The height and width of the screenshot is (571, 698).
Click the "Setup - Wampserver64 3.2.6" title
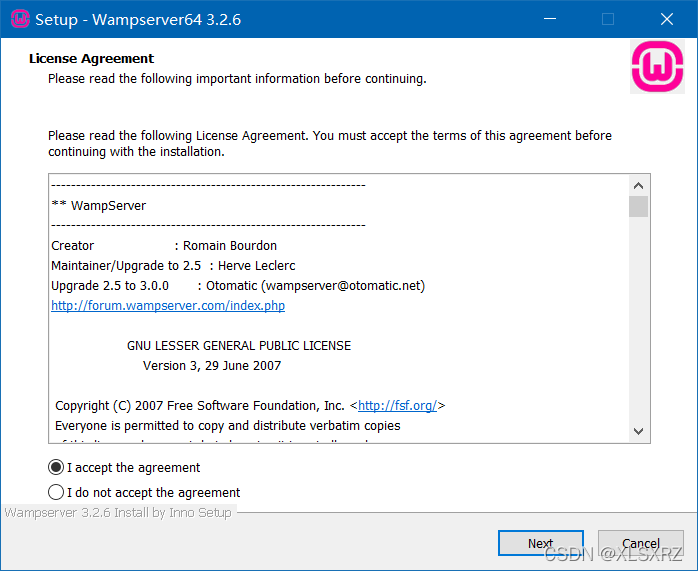click(138, 20)
